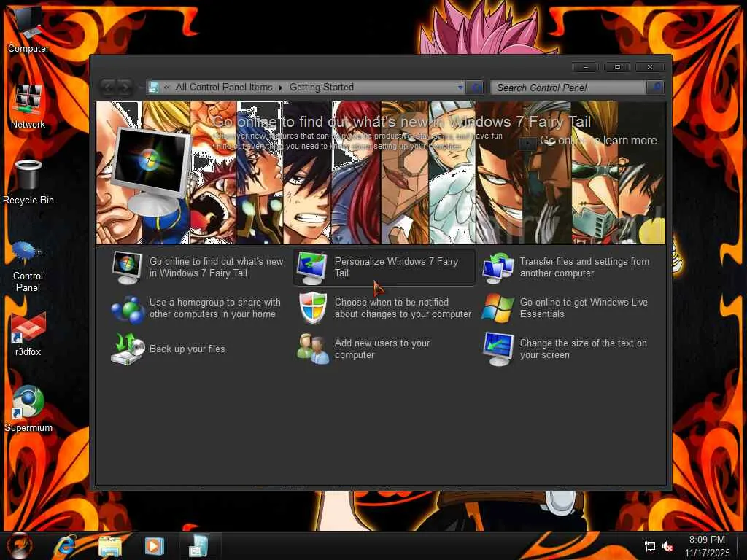Click the search magnifier button
This screenshot has width=747, height=560.
[x=656, y=87]
